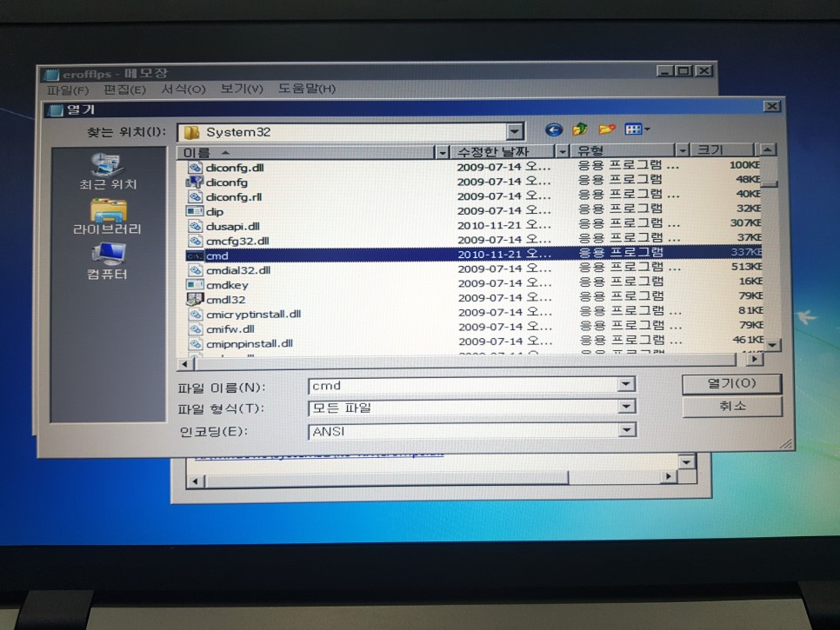Click the cmdial32.dll file icon

pos(195,270)
